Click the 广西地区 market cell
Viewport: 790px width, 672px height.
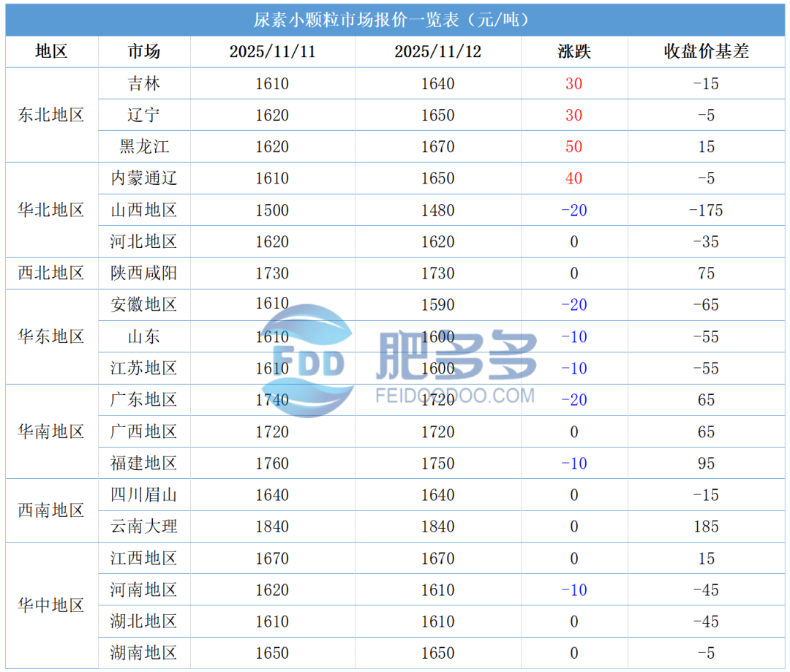pos(144,431)
